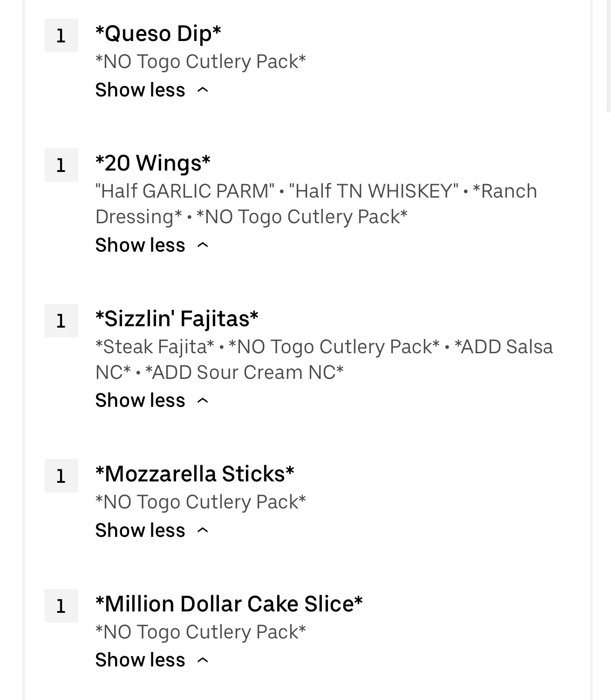This screenshot has width=615, height=700.
Task: Click quantity number beside Sizzlin' Fajitas
Action: [x=61, y=321]
